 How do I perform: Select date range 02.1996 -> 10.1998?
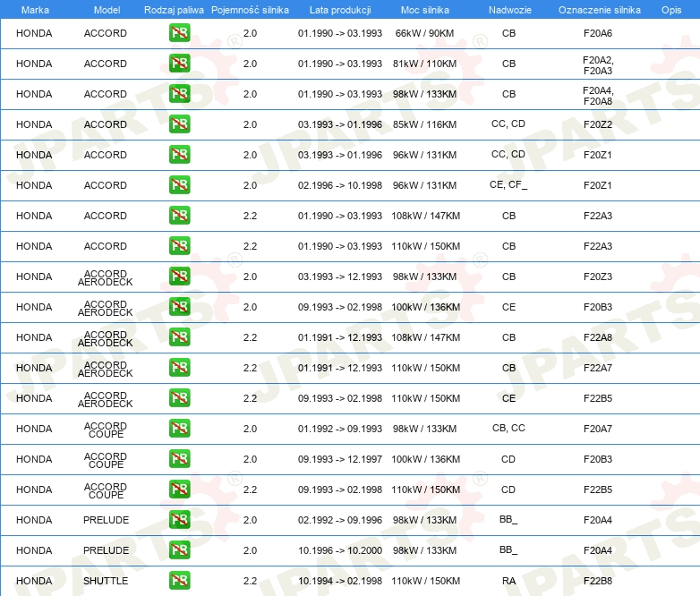pyautogui.click(x=340, y=185)
